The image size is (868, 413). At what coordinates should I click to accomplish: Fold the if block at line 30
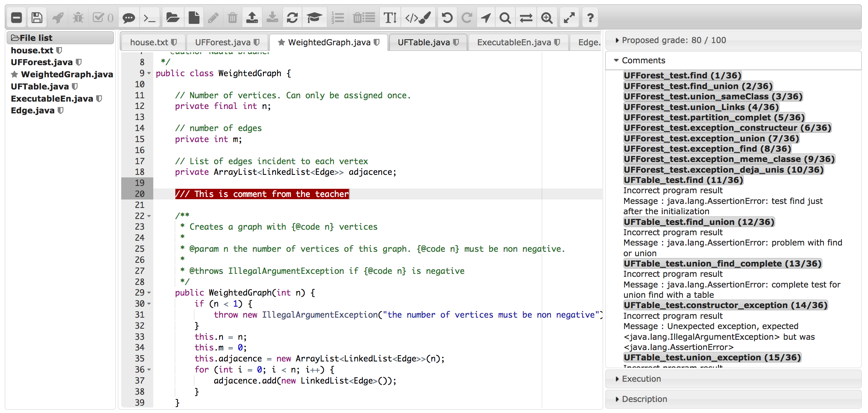(x=149, y=304)
